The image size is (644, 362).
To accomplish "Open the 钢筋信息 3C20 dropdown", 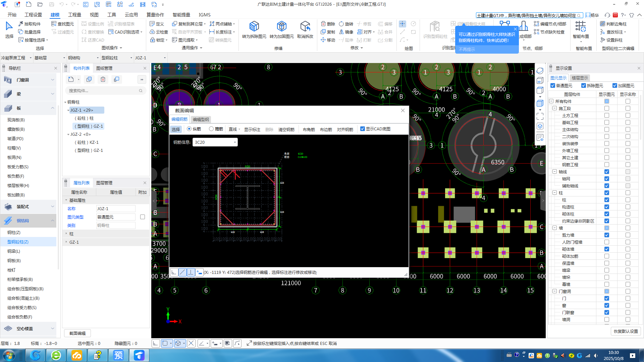I will point(235,142).
